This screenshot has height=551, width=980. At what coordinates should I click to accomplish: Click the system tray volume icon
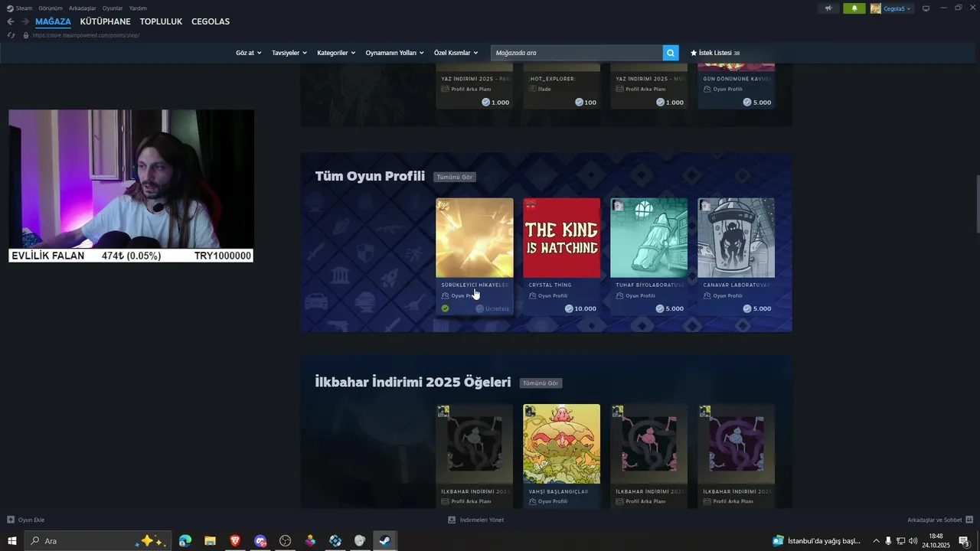click(913, 541)
